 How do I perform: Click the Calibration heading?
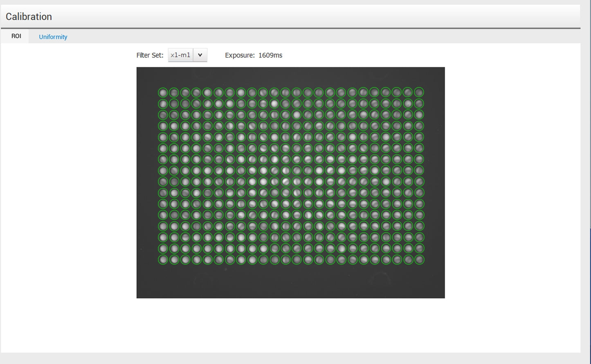pos(29,17)
